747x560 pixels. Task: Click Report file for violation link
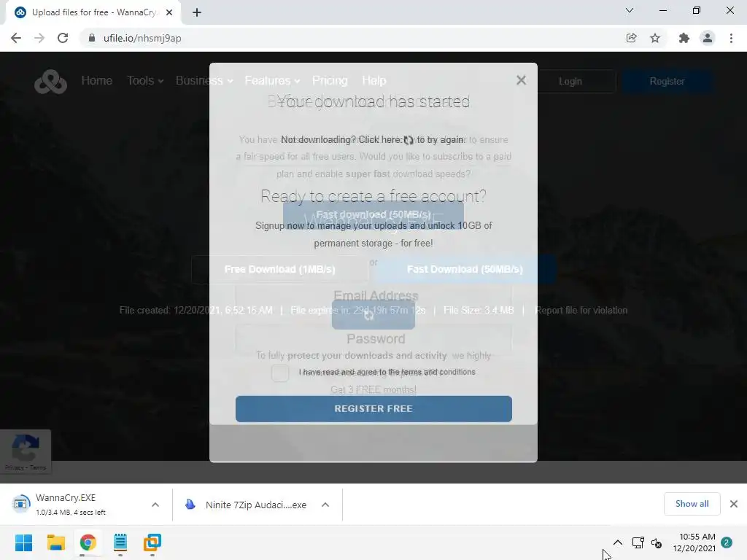click(581, 311)
